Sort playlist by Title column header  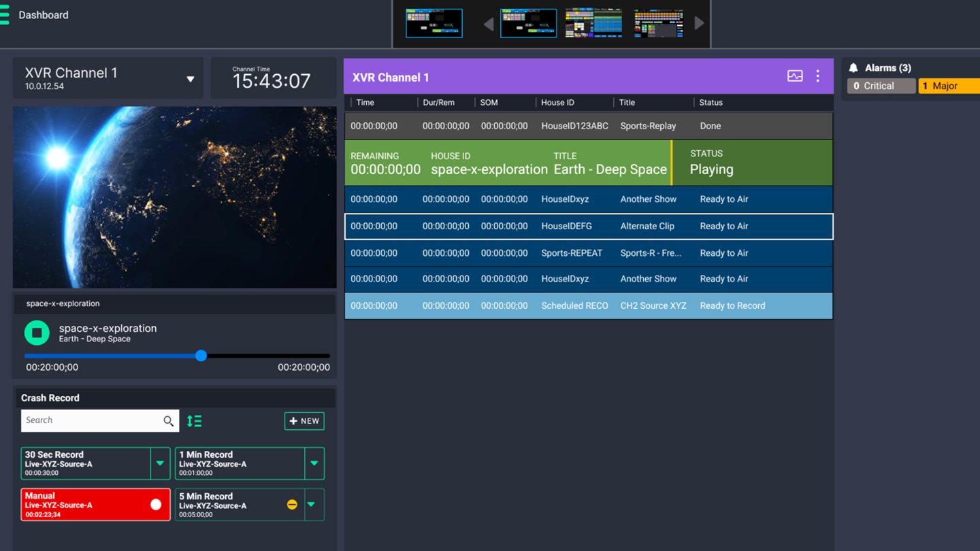point(627,103)
